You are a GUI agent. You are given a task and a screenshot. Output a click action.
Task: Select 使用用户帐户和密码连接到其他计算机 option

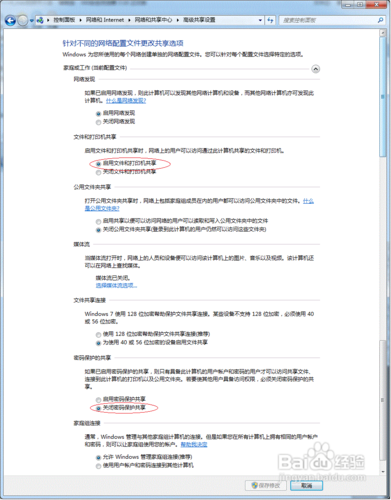pos(98,466)
